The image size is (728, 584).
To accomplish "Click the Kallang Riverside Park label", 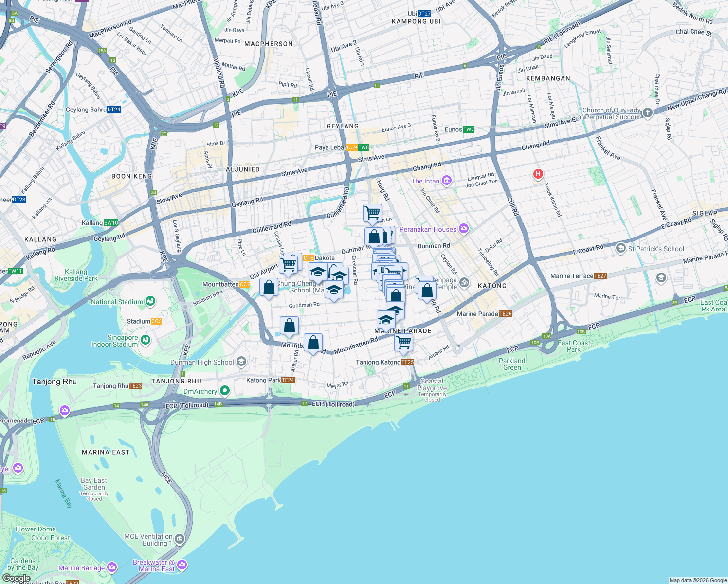I will (76, 275).
